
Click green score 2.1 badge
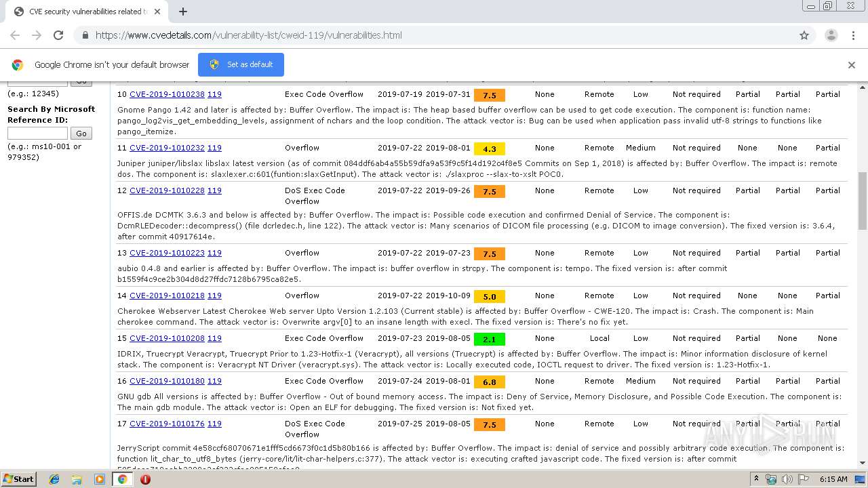(490, 339)
